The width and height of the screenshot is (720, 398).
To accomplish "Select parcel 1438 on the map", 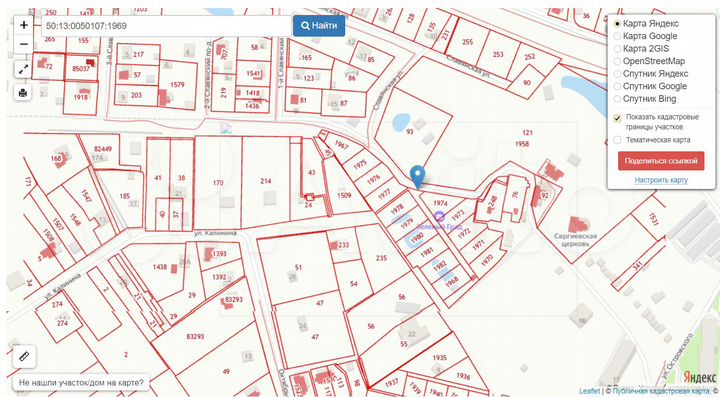I will 160,267.
